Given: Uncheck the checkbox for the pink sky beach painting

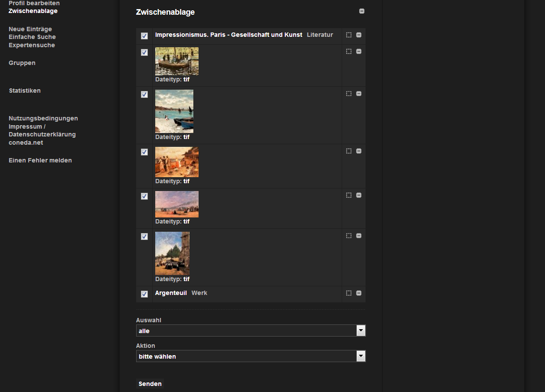Looking at the screenshot, I should click(144, 196).
